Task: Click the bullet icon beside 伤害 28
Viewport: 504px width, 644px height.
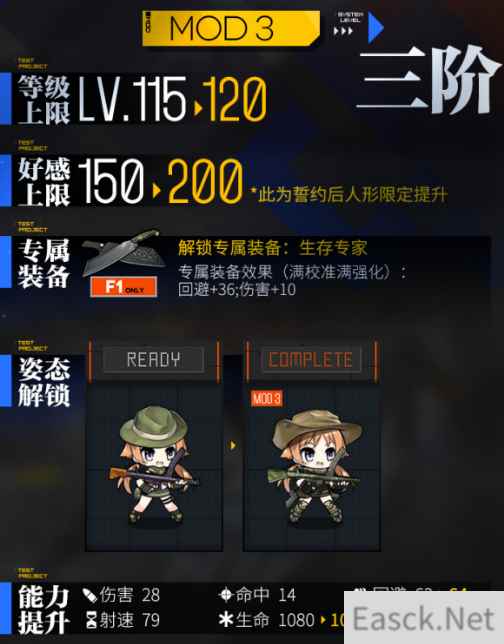Action: click(90, 595)
